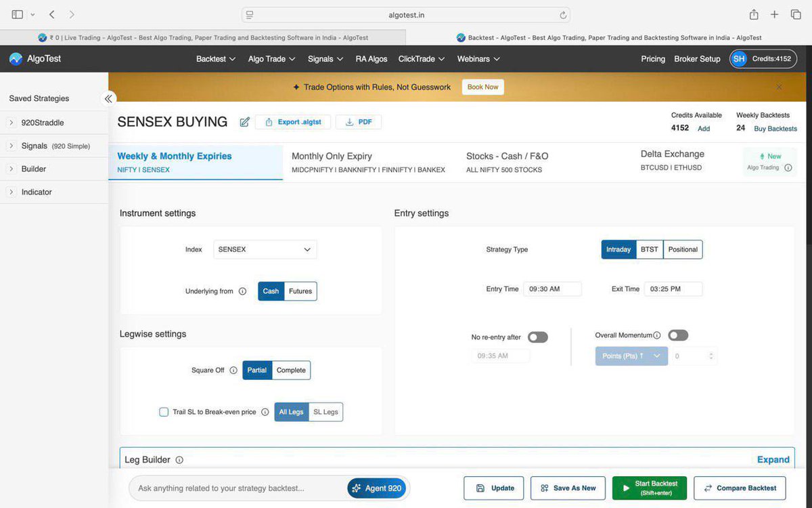Open Safari sidebar toggle icon
This screenshot has height=508, width=812.
coord(18,14)
